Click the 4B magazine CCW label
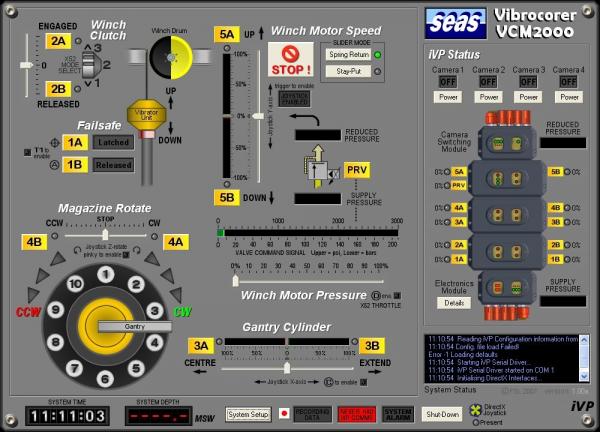Viewport: 600px width, 432px height. click(34, 242)
